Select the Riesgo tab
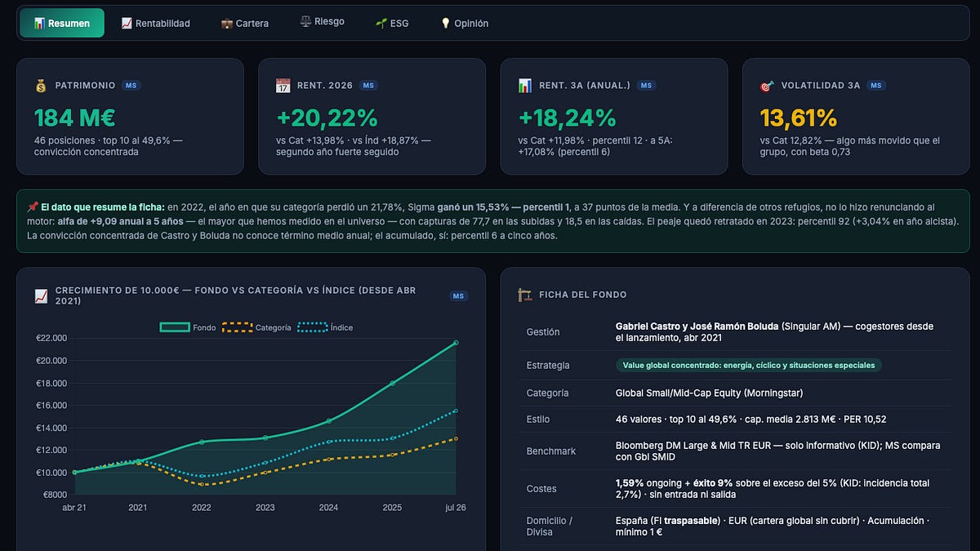 [x=322, y=23]
